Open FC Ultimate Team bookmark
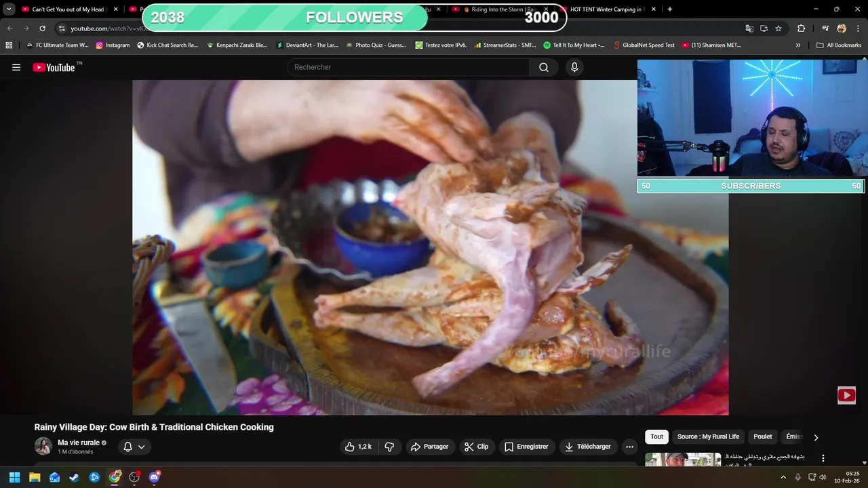Image resolution: width=868 pixels, height=488 pixels. pos(57,45)
